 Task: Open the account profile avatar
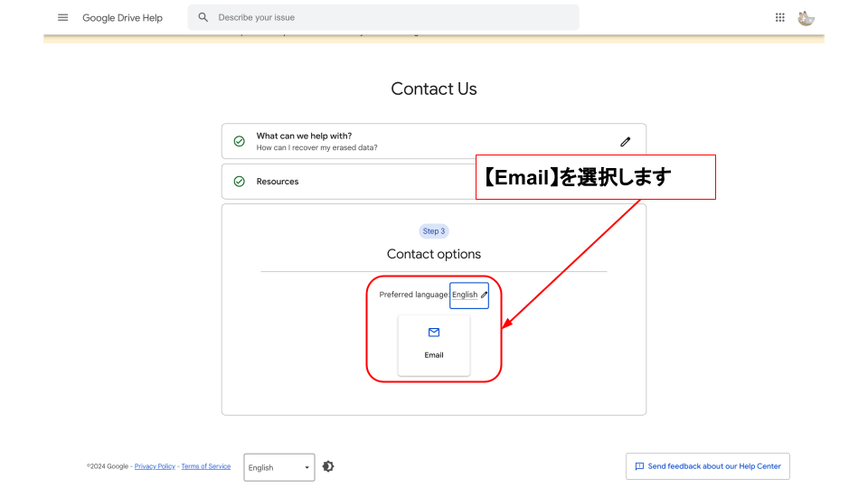(x=806, y=17)
